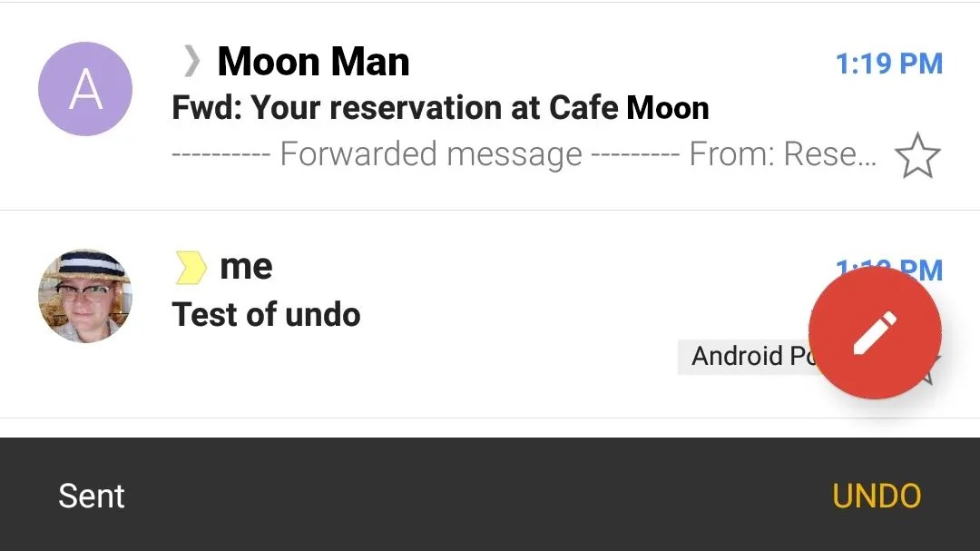Screen dimensions: 980x551
Task: Toggle the star on Moon Man's message
Action: [918, 154]
